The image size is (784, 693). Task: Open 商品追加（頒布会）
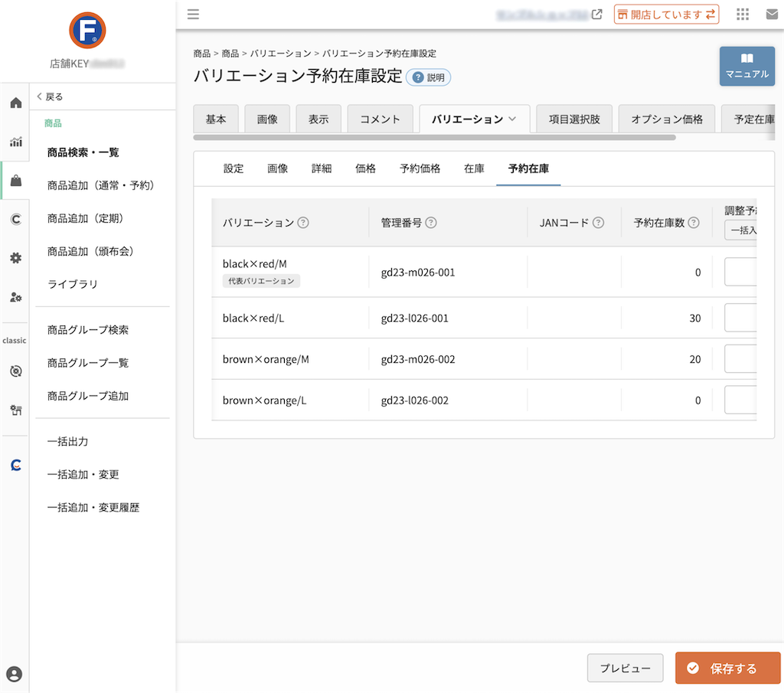[x=90, y=251]
